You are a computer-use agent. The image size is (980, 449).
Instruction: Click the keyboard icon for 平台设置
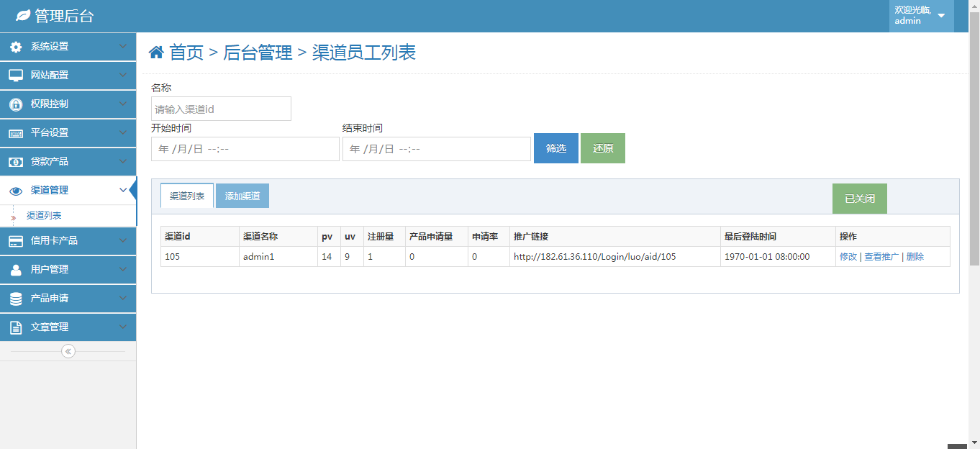pyautogui.click(x=16, y=133)
